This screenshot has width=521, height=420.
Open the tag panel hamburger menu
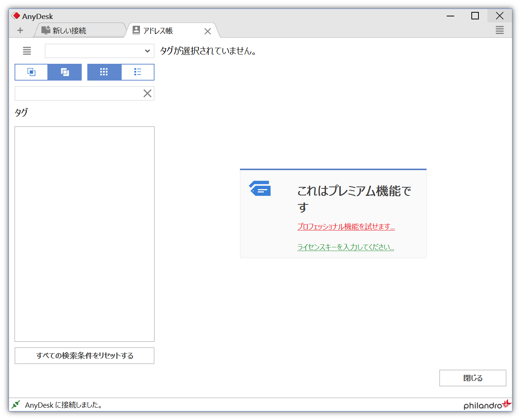click(x=26, y=51)
